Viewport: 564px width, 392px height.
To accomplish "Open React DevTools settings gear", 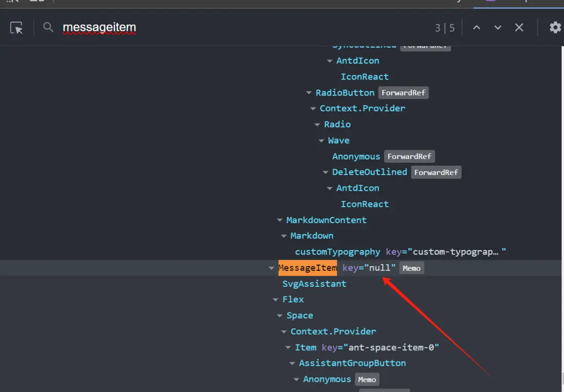I will click(x=555, y=28).
